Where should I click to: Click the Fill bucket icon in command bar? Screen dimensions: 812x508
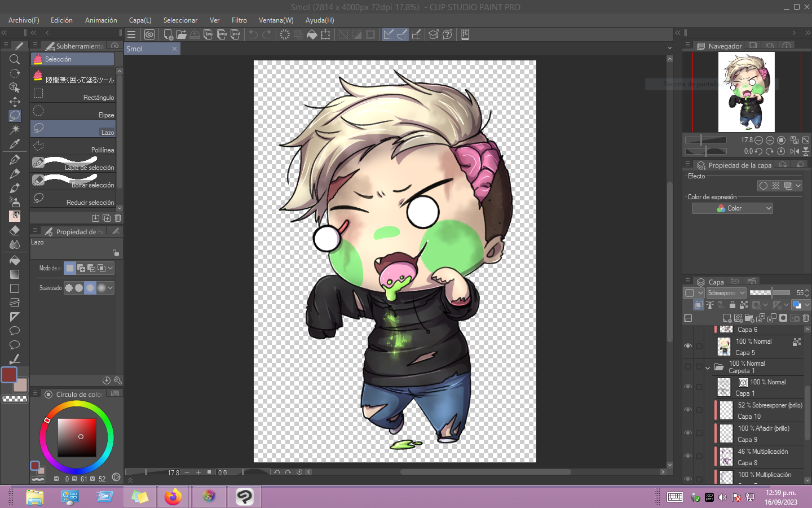point(312,34)
